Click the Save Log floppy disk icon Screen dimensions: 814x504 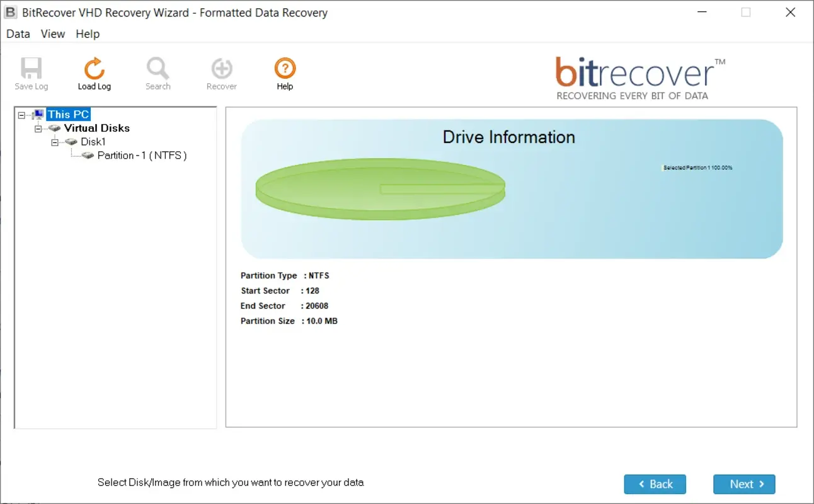(31, 68)
